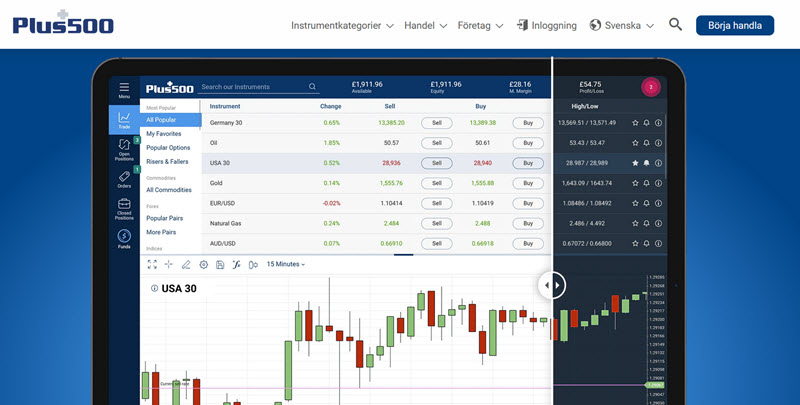Screen dimensions: 800x405
Task: Expand the Handel dropdown menu
Action: point(426,26)
